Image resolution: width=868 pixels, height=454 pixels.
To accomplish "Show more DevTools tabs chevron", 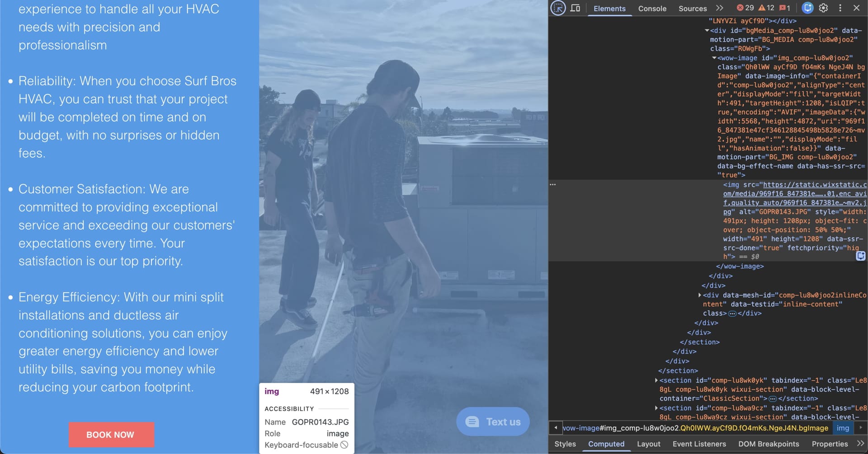I will tap(720, 8).
